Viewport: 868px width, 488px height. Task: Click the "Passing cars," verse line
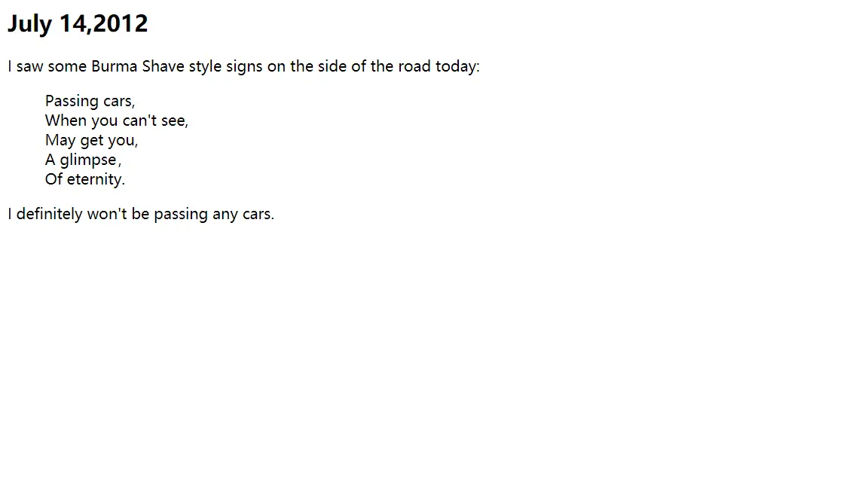click(90, 101)
